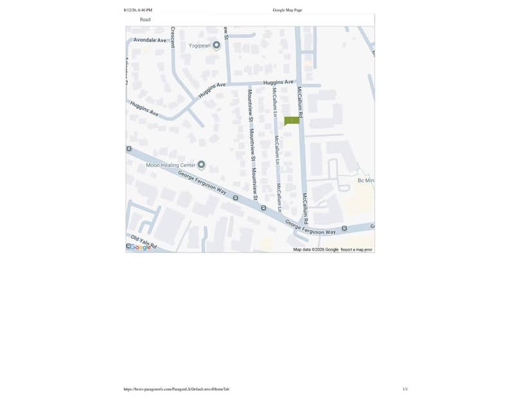Click the Bc Min place label
Viewport: 532px width, 399px height.
[x=366, y=181]
